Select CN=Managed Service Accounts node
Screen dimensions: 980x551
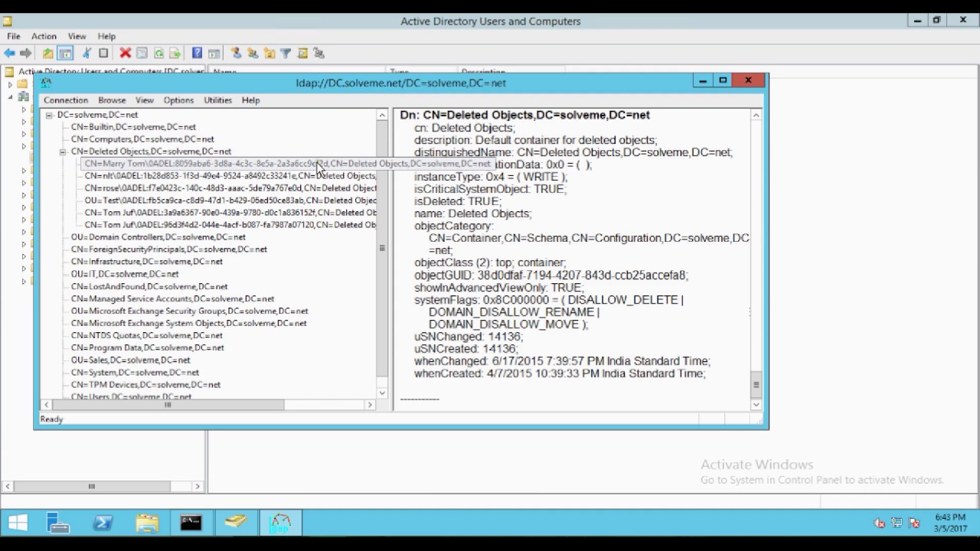[x=172, y=299]
